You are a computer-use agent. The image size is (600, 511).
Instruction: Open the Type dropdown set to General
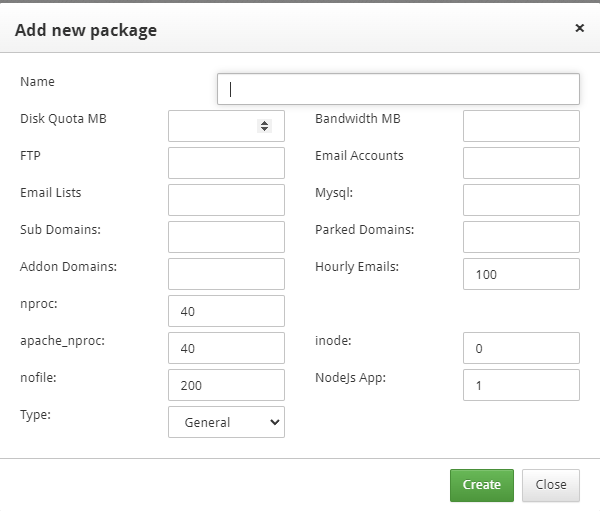[226, 422]
